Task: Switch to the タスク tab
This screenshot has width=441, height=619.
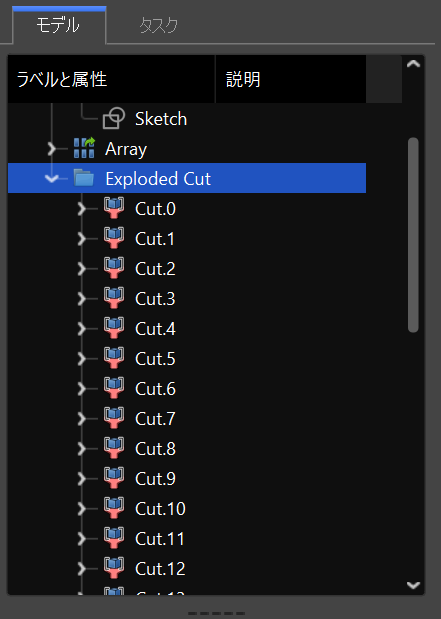Action: coord(159,26)
